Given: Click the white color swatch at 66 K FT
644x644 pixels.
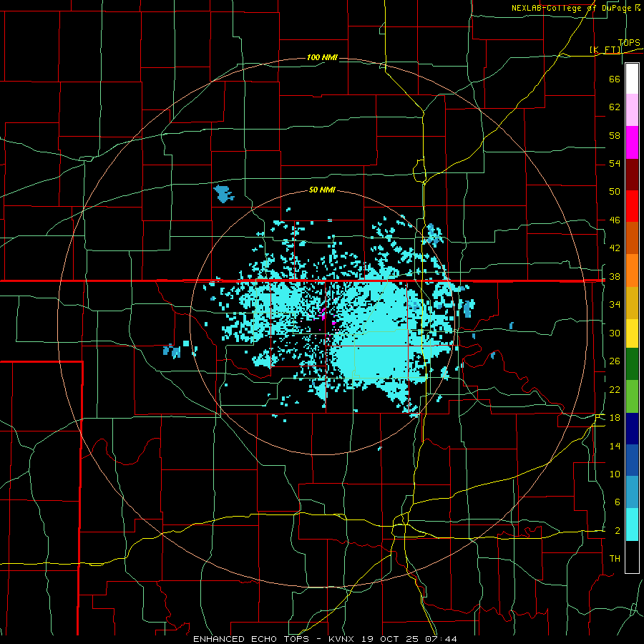Looking at the screenshot, I should pyautogui.click(x=632, y=79).
